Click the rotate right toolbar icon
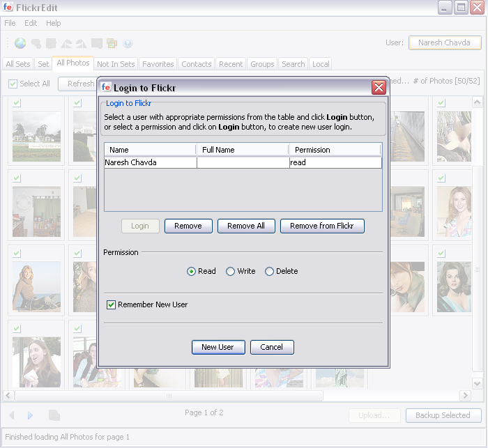Viewport: 488px width, 448px height. tap(82, 44)
